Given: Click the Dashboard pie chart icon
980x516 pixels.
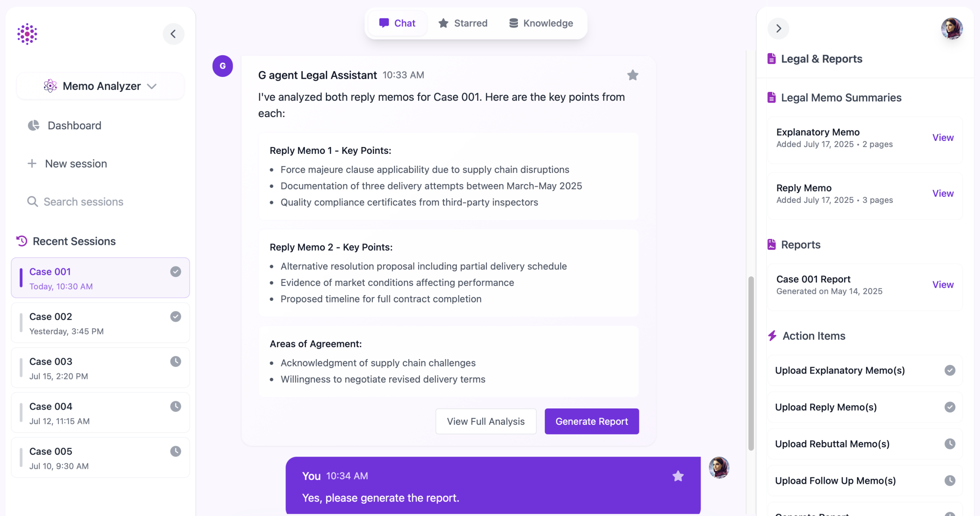Looking at the screenshot, I should [x=34, y=126].
